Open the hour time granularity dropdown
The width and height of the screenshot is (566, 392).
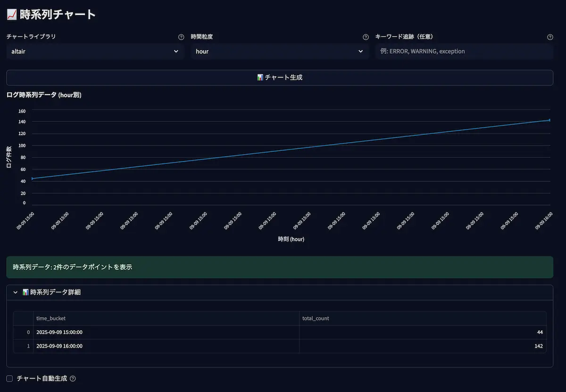pyautogui.click(x=279, y=51)
